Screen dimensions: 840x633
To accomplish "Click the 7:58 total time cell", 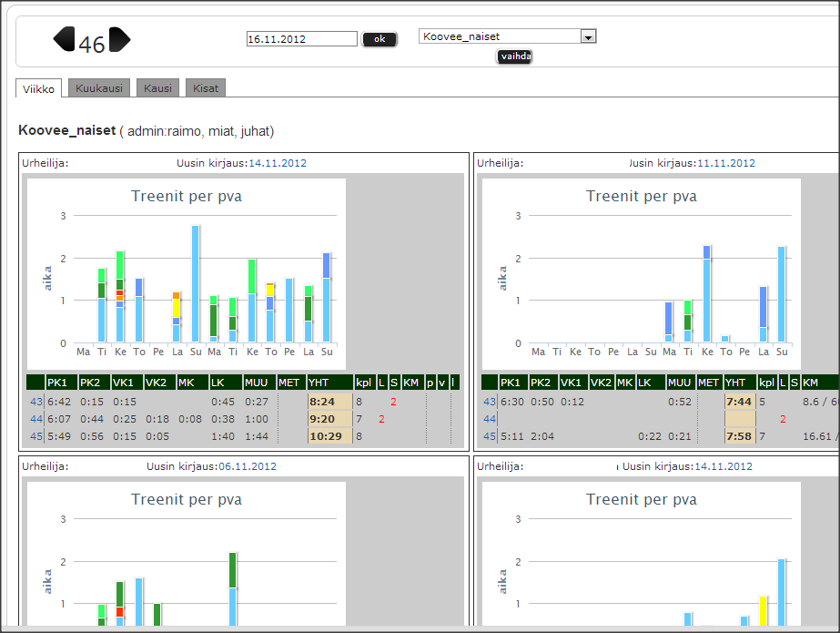I will pyautogui.click(x=740, y=436).
